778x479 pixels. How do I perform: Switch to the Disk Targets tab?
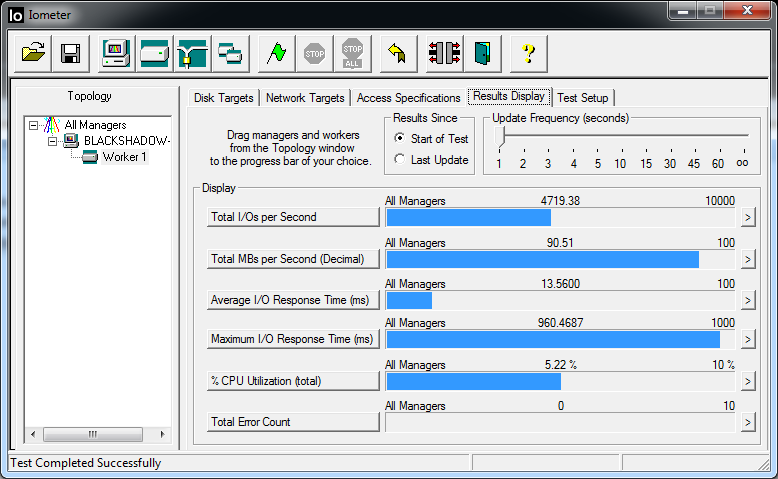coord(224,98)
